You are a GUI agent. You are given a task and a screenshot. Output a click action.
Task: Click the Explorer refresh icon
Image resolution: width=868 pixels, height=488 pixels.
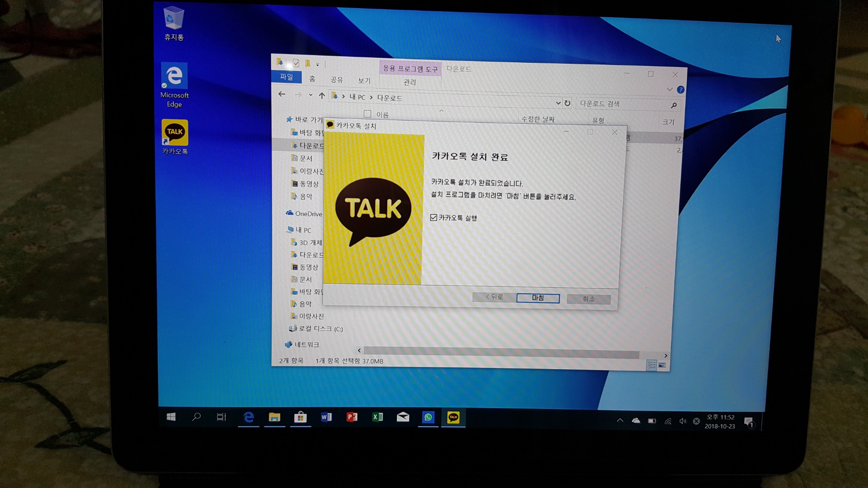567,103
